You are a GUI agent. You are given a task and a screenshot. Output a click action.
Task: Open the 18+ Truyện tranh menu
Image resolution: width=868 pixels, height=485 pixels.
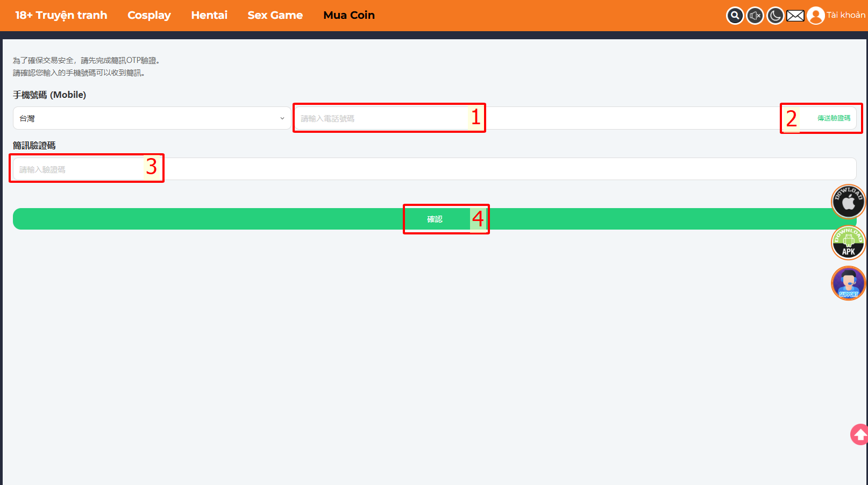61,16
